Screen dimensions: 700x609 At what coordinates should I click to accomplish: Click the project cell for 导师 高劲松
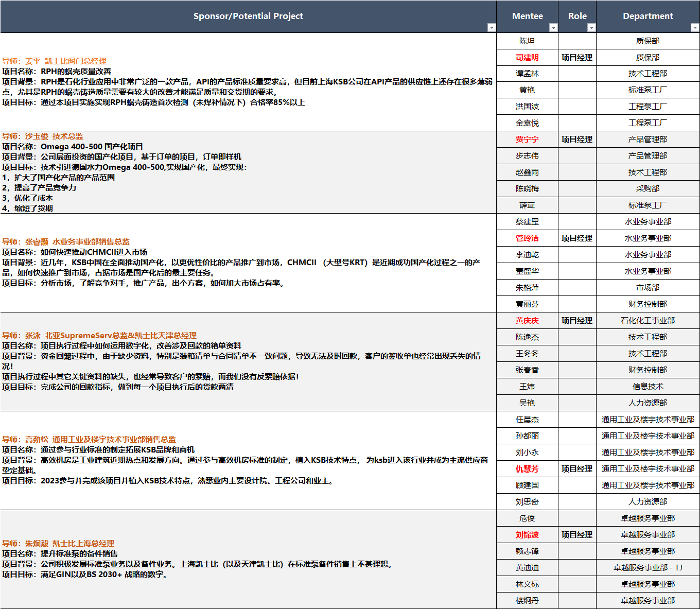point(248,460)
